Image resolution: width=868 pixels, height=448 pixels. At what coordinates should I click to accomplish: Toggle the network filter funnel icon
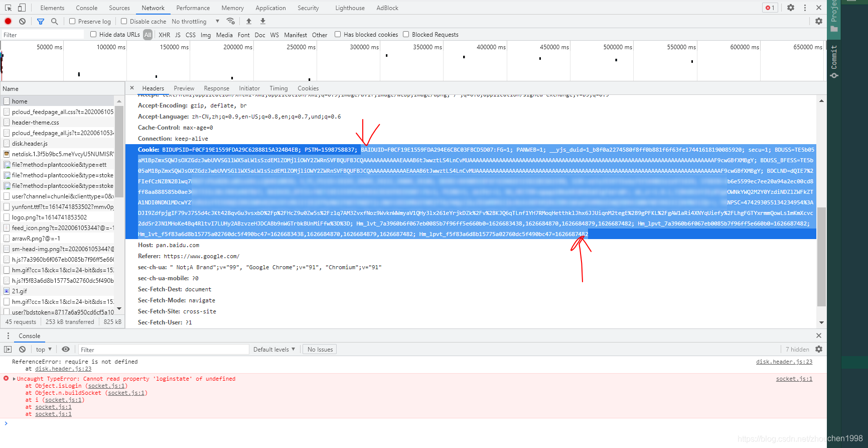pyautogui.click(x=41, y=21)
